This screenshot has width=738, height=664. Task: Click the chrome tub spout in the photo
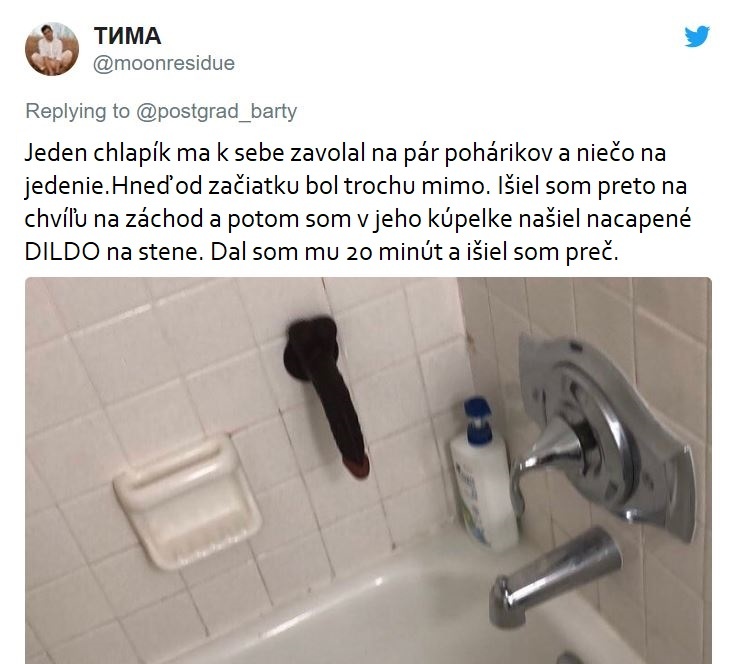click(x=554, y=576)
